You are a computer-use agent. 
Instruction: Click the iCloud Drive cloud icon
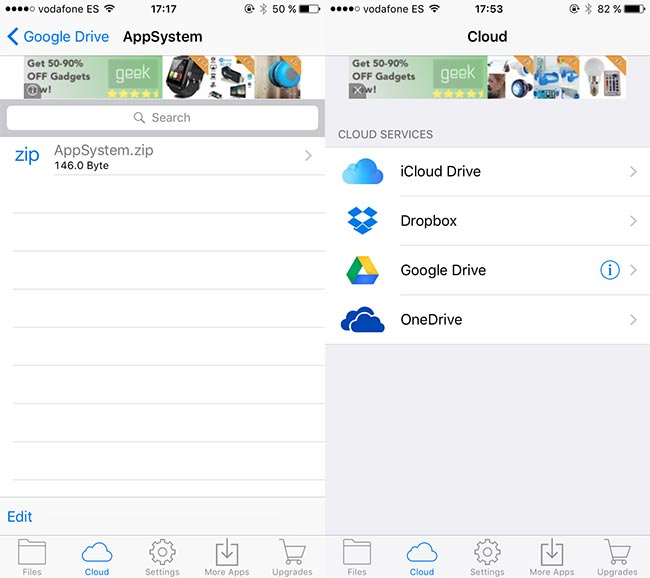(x=363, y=171)
